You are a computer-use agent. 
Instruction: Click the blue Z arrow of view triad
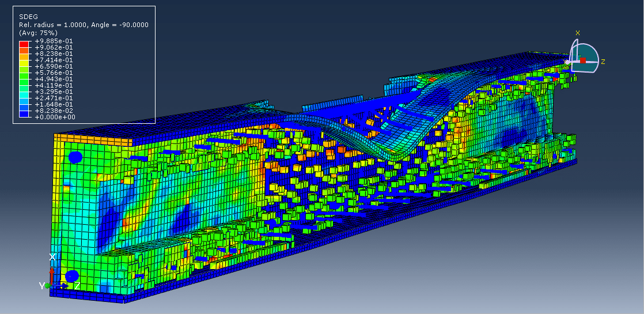65,286
